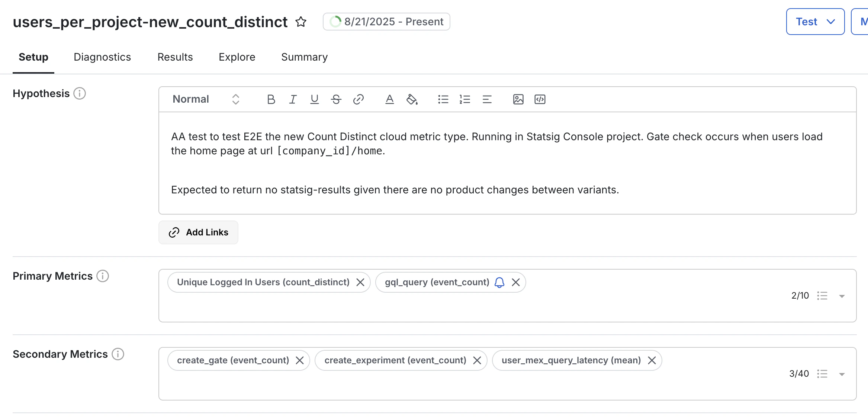The image size is (868, 418).
Task: Star the users_per_project-new_count_distinct experiment
Action: (x=301, y=22)
